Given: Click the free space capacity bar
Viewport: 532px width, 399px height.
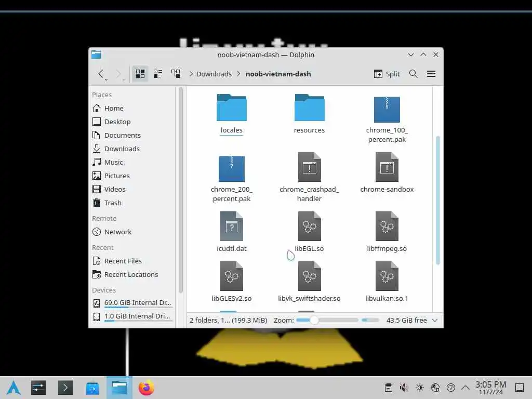Looking at the screenshot, I should [370, 320].
